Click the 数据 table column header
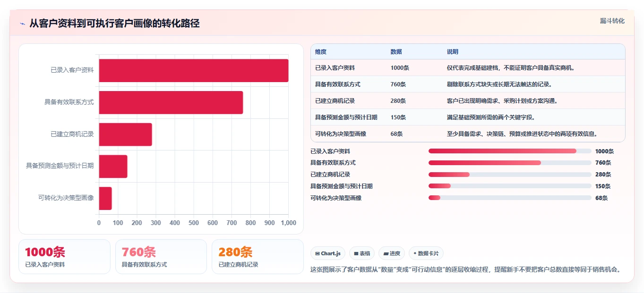Screen dimensions: 644x293 pos(396,52)
